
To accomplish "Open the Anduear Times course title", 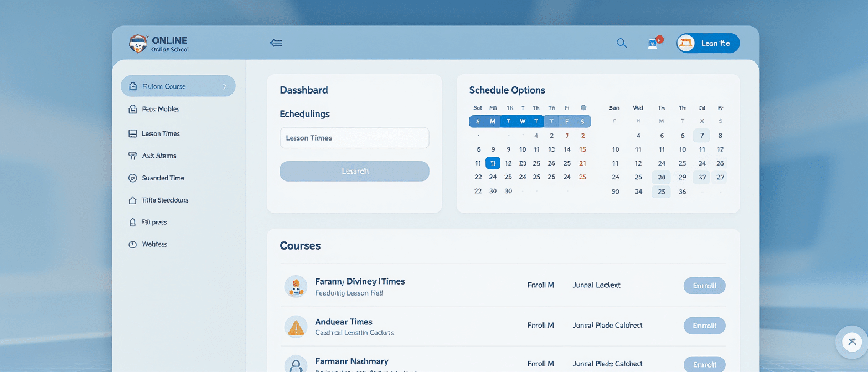I will [344, 322].
